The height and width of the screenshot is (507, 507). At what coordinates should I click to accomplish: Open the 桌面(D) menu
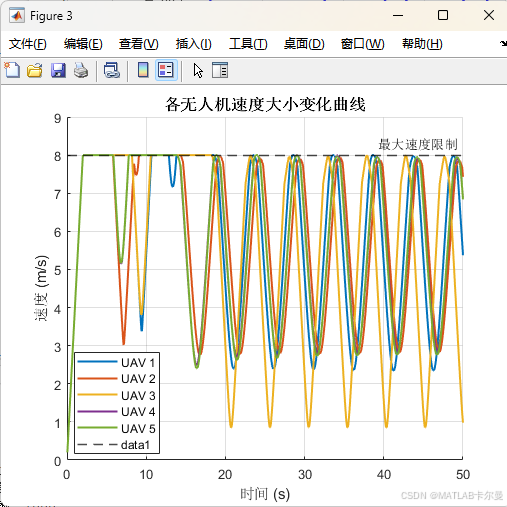coord(304,44)
